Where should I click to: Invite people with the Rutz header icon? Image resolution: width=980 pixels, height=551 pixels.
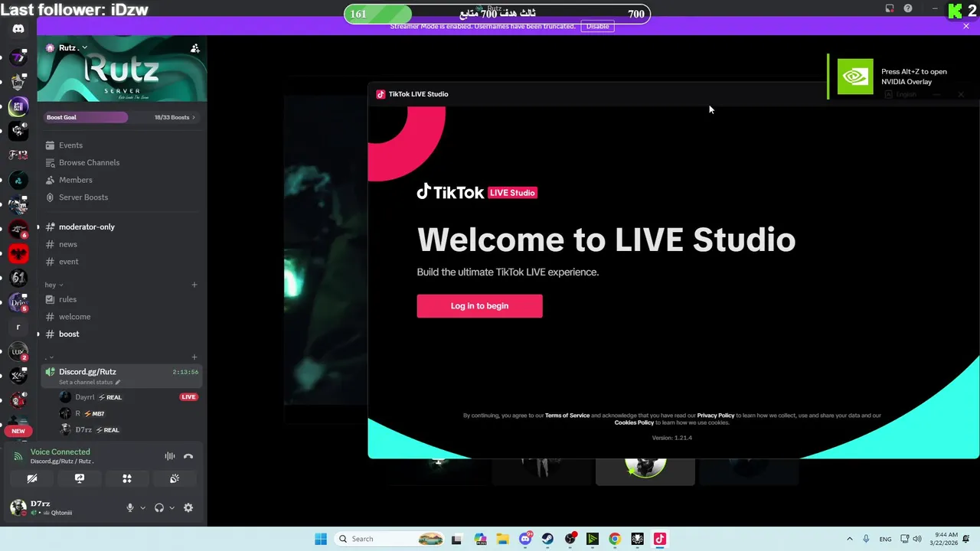pyautogui.click(x=195, y=47)
